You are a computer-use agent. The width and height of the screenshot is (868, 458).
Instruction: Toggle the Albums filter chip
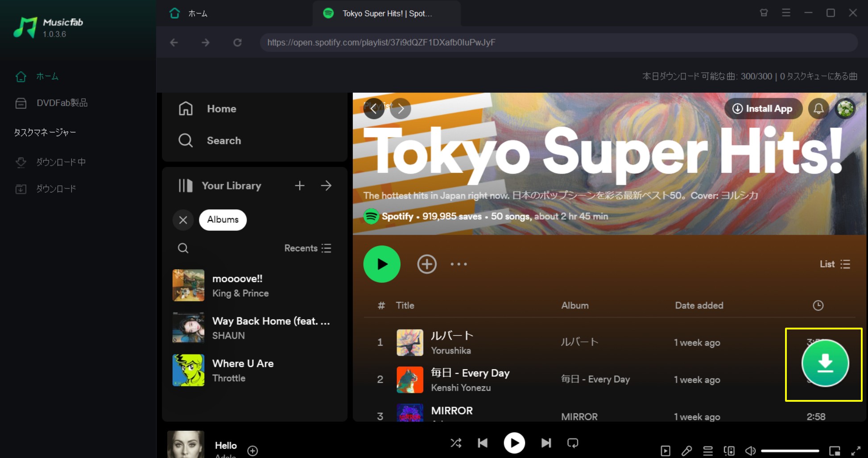pos(223,220)
